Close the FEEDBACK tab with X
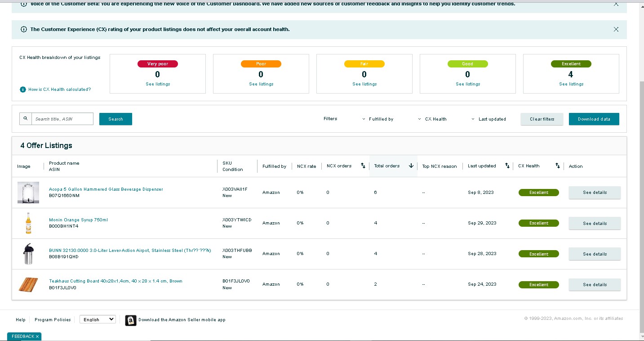The width and height of the screenshot is (644, 341). (37, 337)
